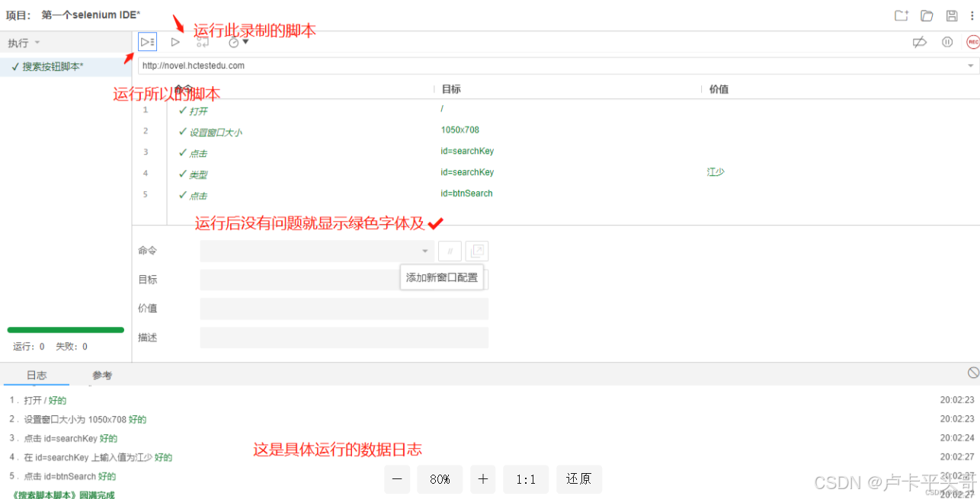Clear the log with the circle-slash icon
The height and width of the screenshot is (499, 980).
point(973,373)
